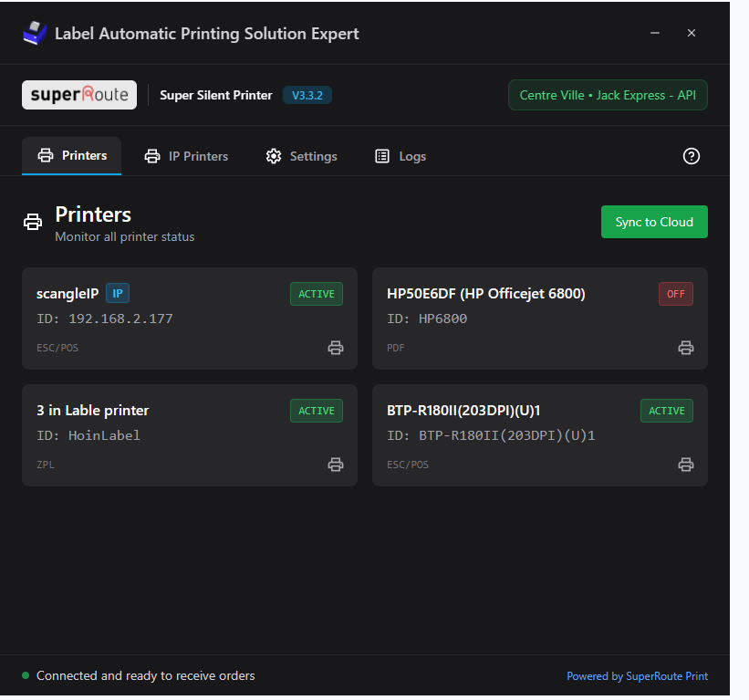Follow the Powered by SuperRoute Print link
The width and height of the screenshot is (749, 700).
pyautogui.click(x=637, y=676)
